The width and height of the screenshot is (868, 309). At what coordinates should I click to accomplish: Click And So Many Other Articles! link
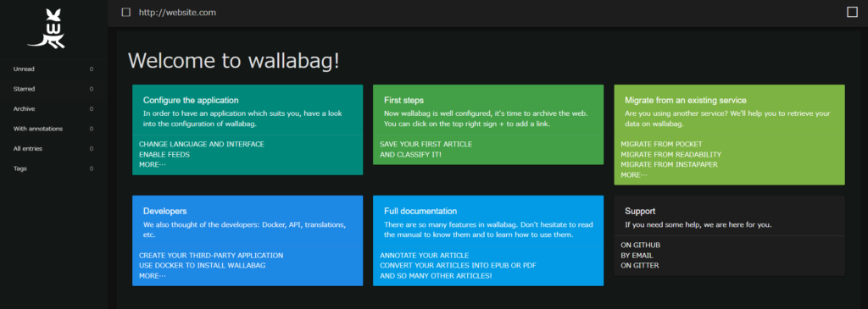[x=436, y=276]
